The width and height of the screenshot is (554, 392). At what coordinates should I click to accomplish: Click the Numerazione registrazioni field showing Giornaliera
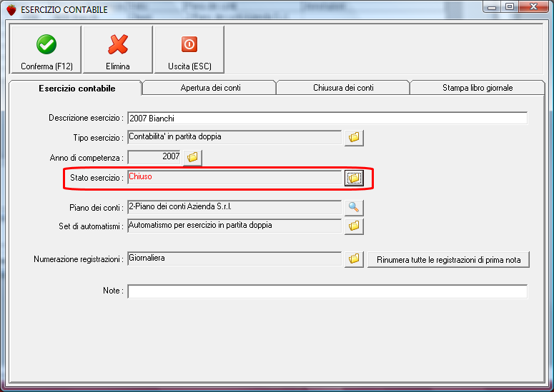tap(234, 259)
